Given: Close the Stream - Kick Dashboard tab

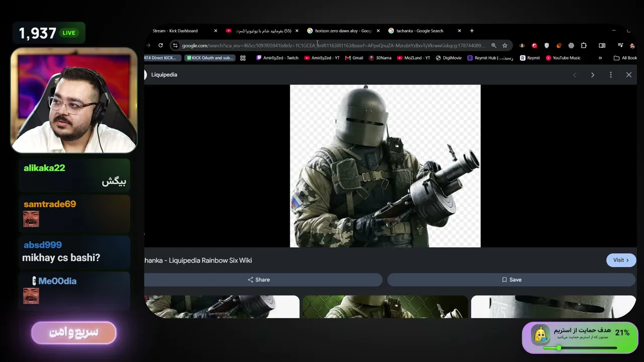Looking at the screenshot, I should tap(216, 31).
